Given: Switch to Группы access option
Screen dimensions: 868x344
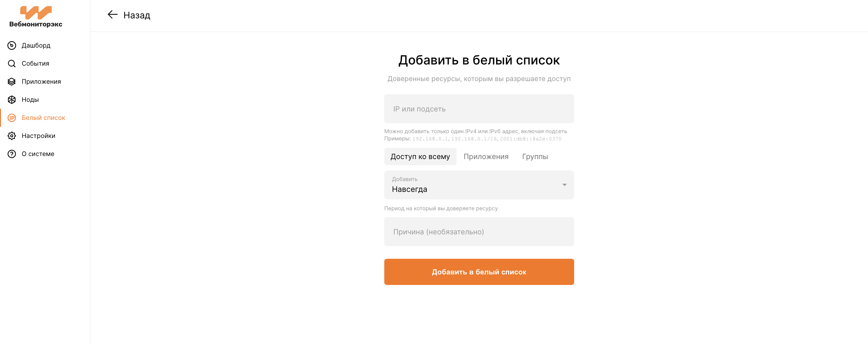Looking at the screenshot, I should pyautogui.click(x=535, y=157).
